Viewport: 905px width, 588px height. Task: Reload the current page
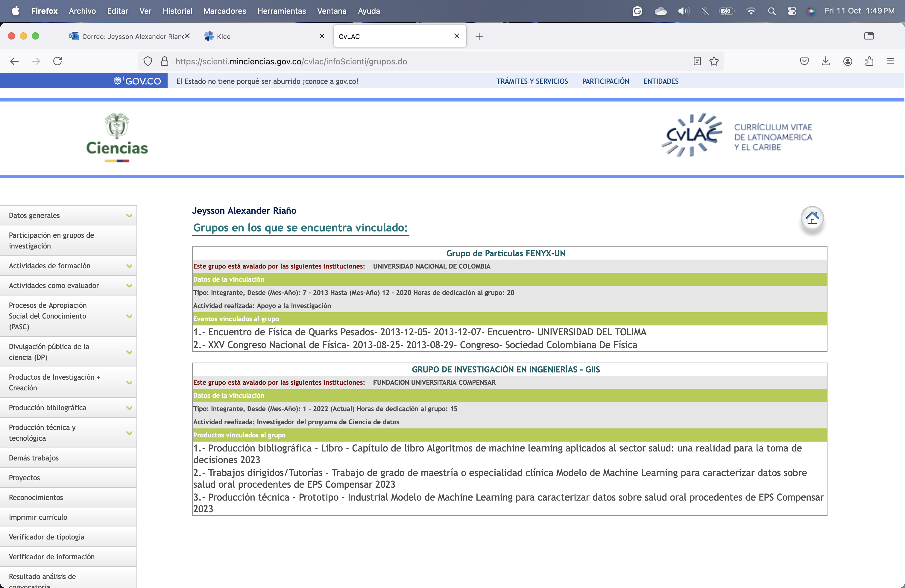(x=57, y=61)
